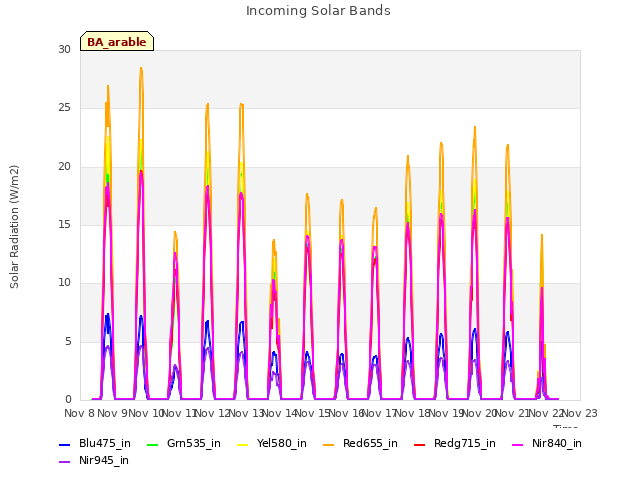
Task: Toggle the Nir840_in legend entry
Action: pos(547,443)
